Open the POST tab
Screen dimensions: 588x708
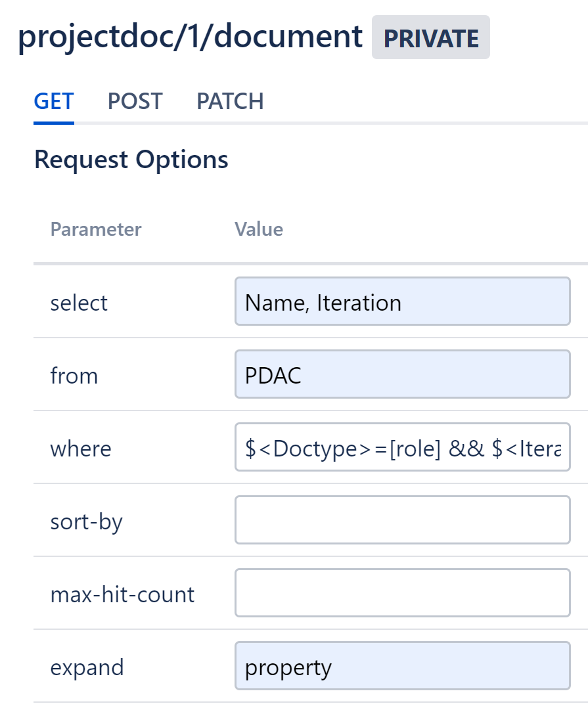pyautogui.click(x=135, y=101)
